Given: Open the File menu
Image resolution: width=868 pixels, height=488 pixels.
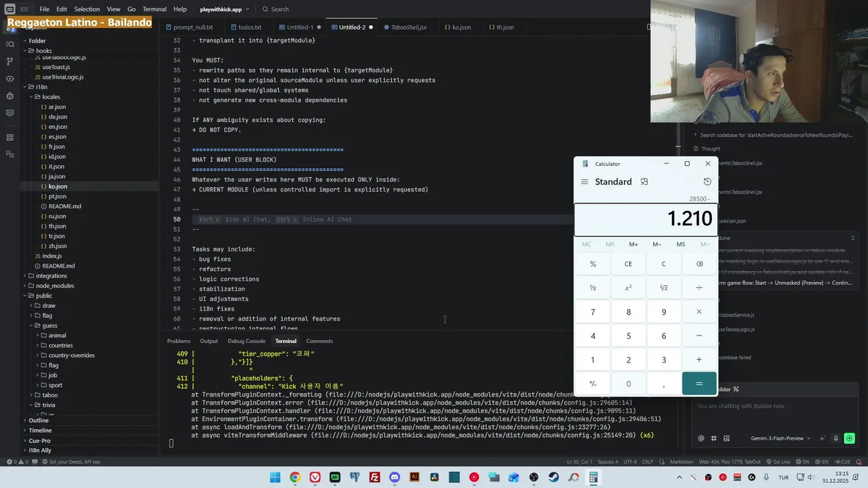Looking at the screenshot, I should pos(44,9).
